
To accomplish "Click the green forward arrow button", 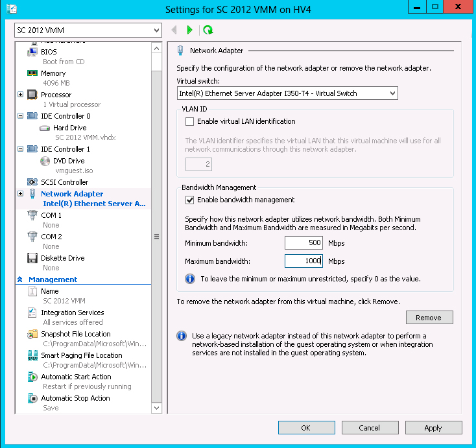I will 190,30.
